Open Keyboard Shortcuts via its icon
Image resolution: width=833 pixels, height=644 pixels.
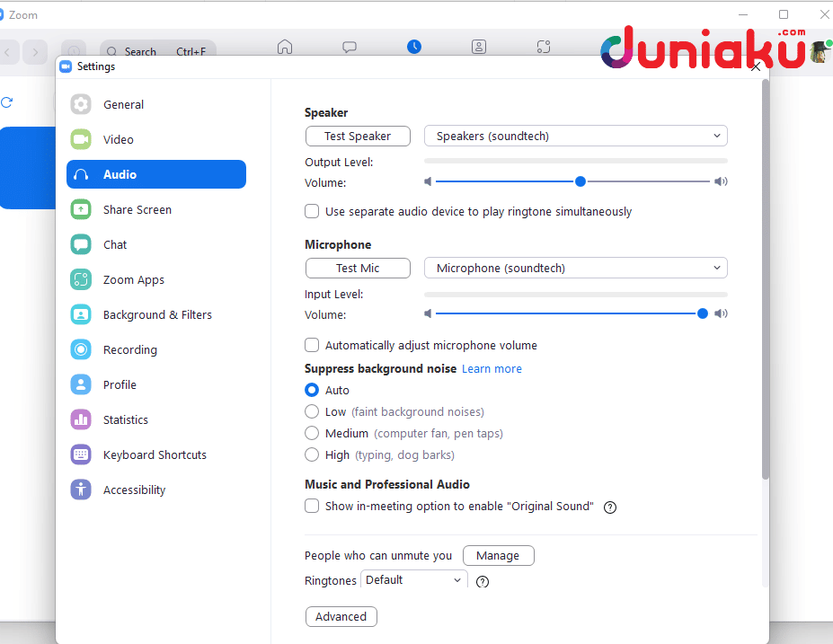[x=82, y=454]
